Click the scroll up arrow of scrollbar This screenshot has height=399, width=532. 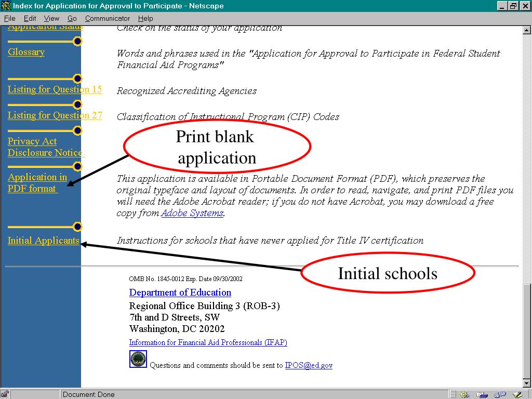pyautogui.click(x=527, y=30)
